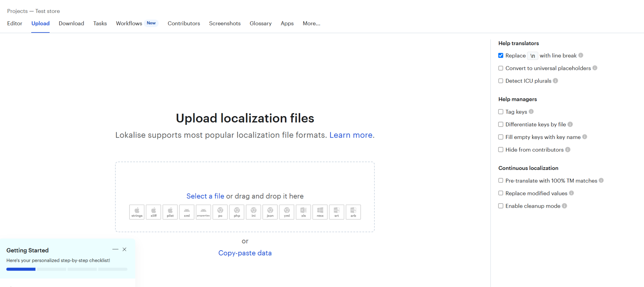
Task: Enable Pre-translate with 100% TM matches
Action: [x=501, y=181]
